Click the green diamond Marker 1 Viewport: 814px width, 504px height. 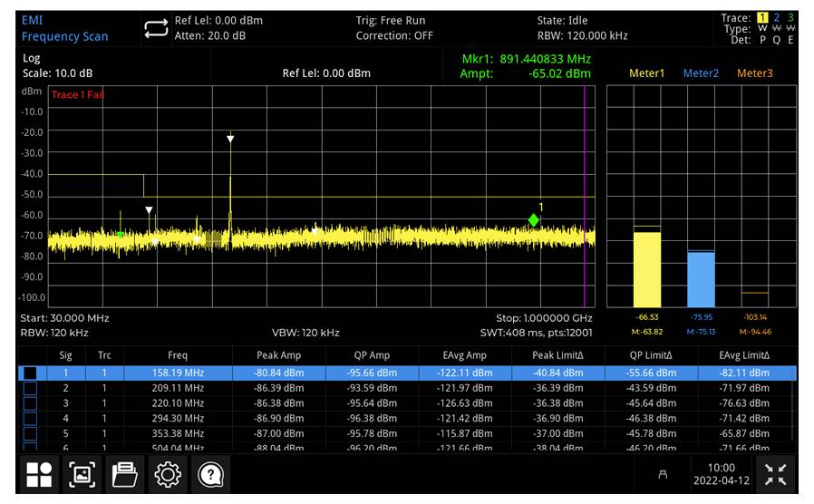534,220
